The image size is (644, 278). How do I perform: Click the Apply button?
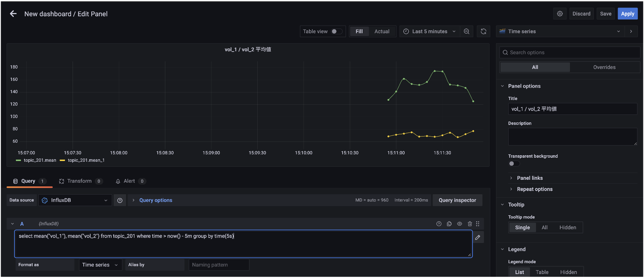628,14
